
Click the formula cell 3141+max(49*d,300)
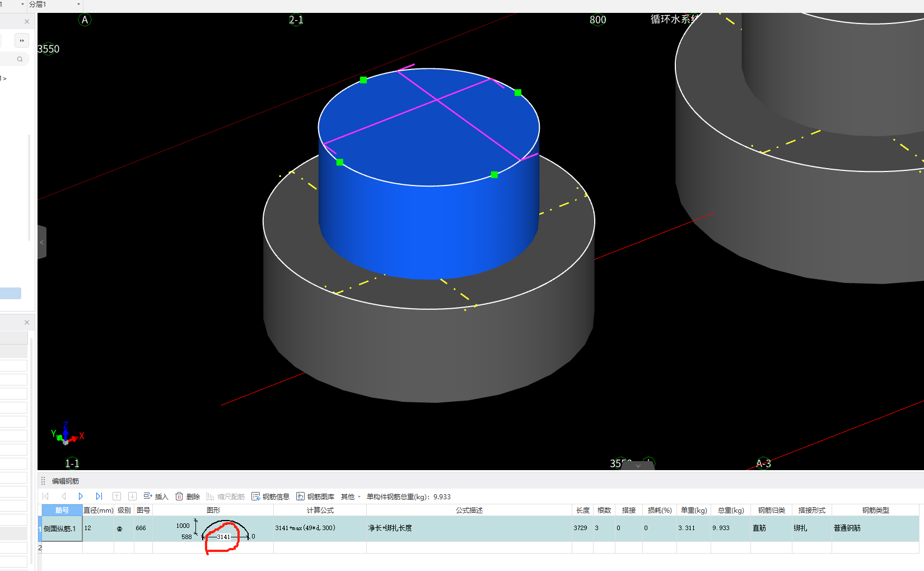point(320,528)
